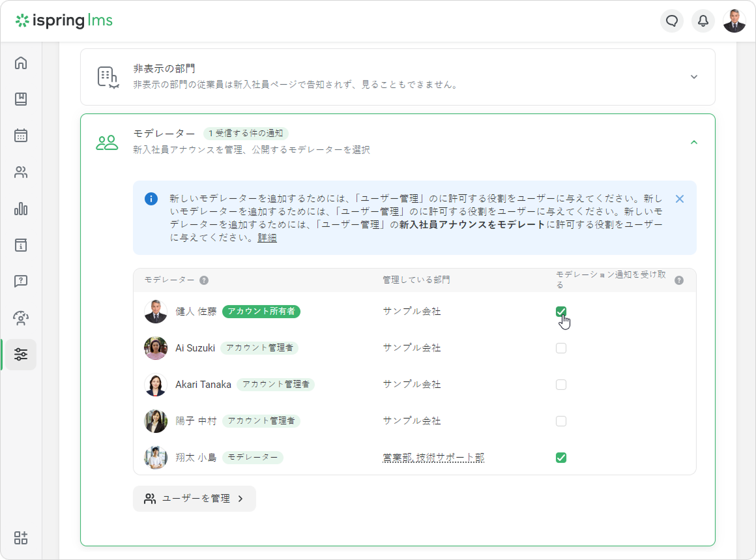Collapse the モデレーター section
This screenshot has height=560, width=756.
pos(693,142)
